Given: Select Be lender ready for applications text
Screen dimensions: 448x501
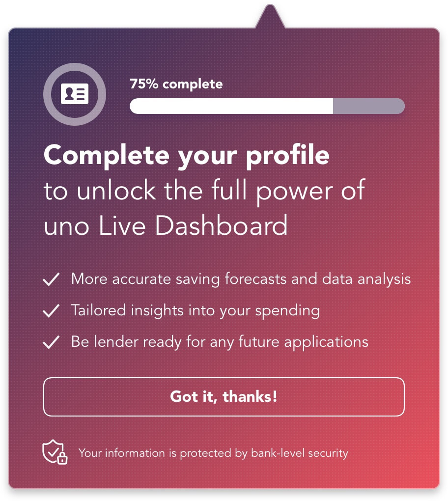Looking at the screenshot, I should [220, 342].
